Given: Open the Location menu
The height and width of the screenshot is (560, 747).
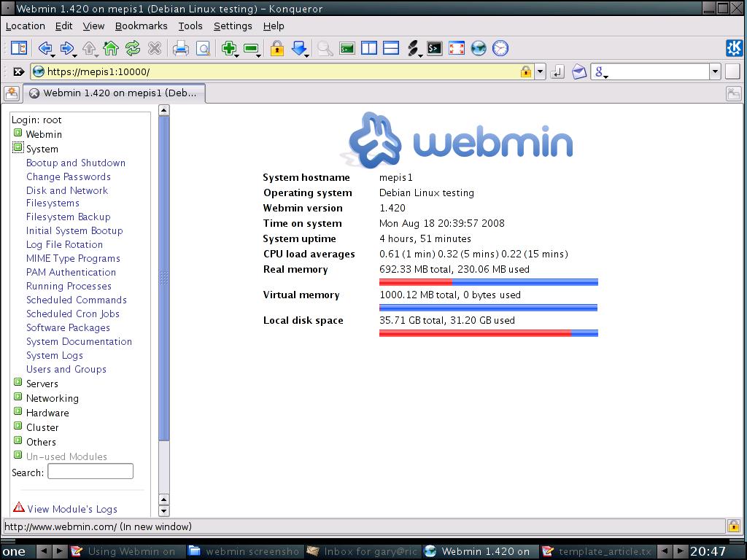Looking at the screenshot, I should tap(26, 26).
